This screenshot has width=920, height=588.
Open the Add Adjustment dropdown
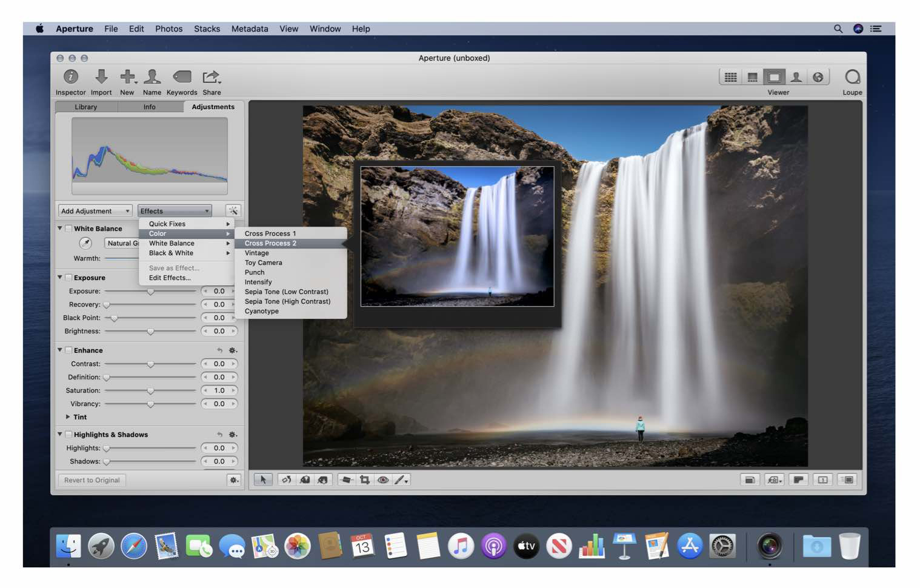(x=94, y=210)
